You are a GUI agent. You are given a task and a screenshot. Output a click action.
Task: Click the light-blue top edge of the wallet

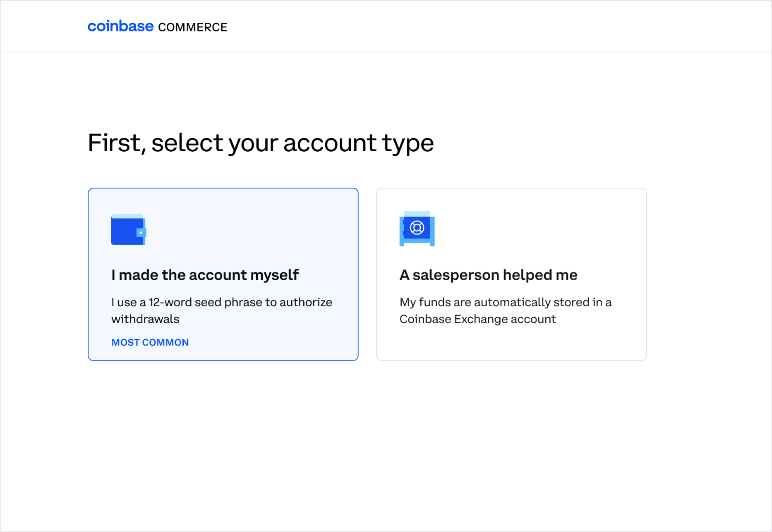(127, 216)
